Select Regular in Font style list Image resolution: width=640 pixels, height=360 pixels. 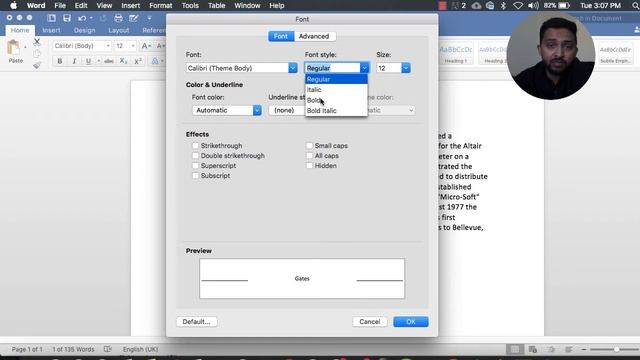[336, 79]
